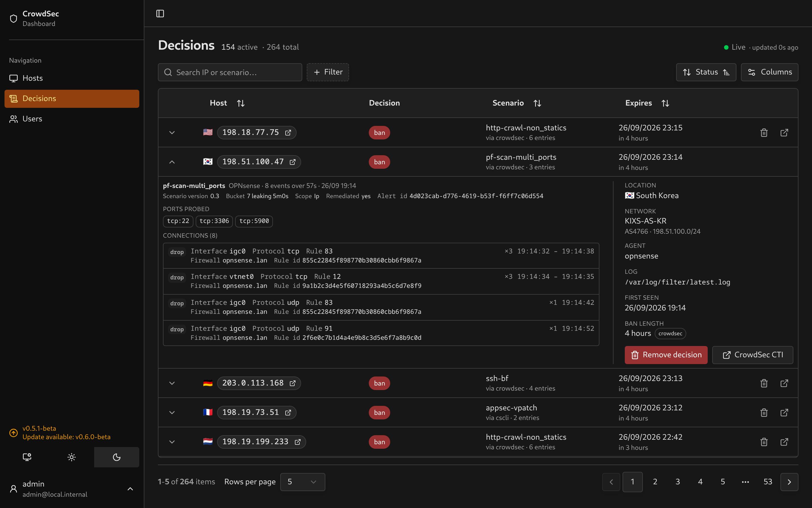Viewport: 812px width, 508px height.
Task: Add a Filter
Action: (328, 72)
